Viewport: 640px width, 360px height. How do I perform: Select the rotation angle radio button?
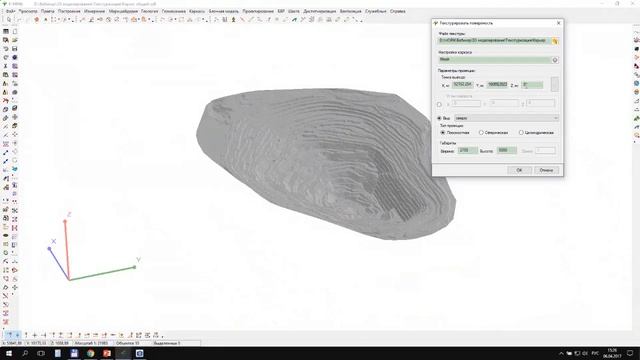(x=440, y=104)
